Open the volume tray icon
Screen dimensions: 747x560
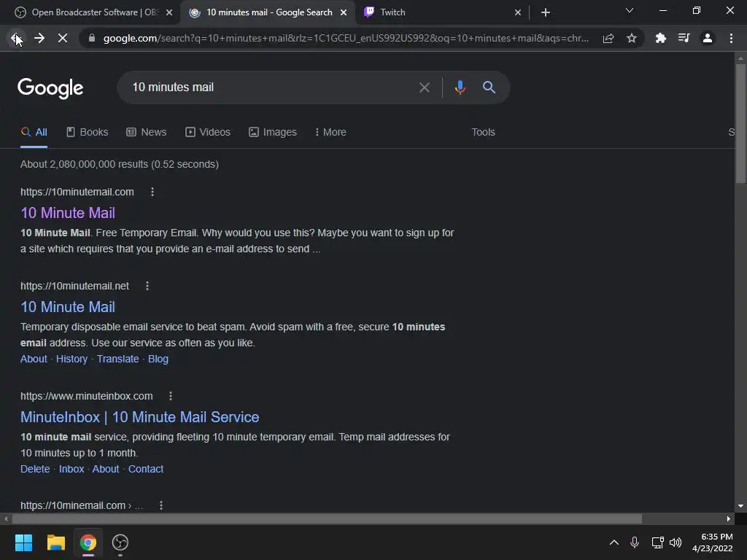676,542
